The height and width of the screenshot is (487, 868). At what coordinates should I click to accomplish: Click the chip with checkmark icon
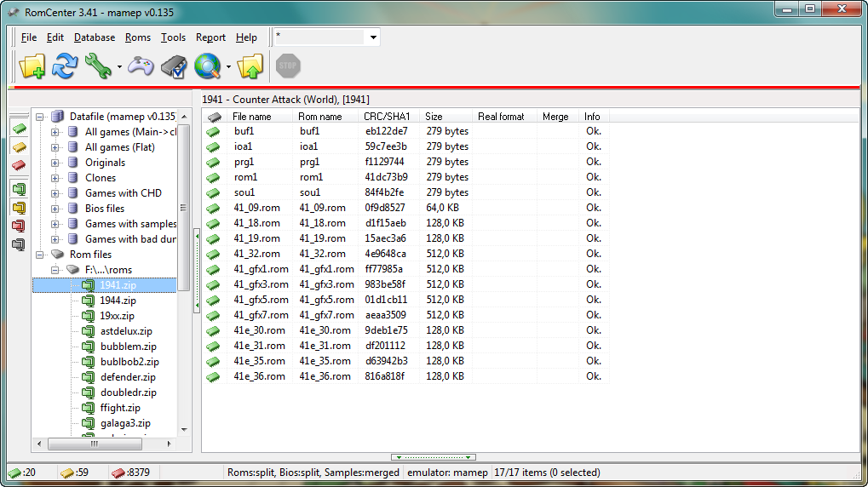point(174,66)
